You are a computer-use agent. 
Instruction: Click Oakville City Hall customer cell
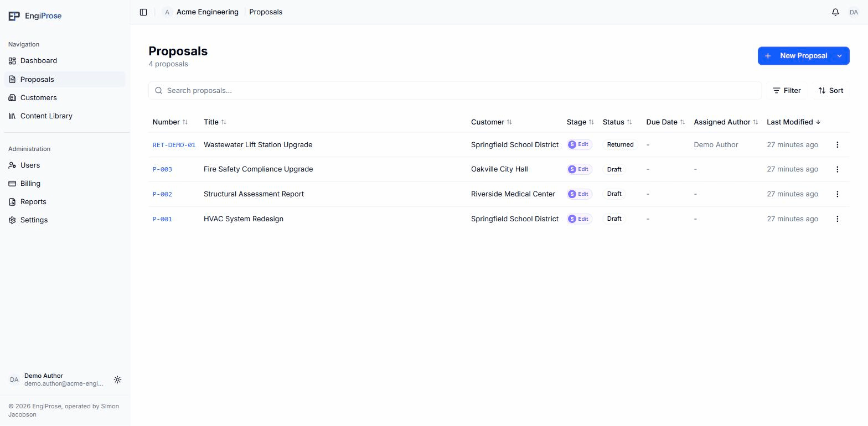point(499,169)
